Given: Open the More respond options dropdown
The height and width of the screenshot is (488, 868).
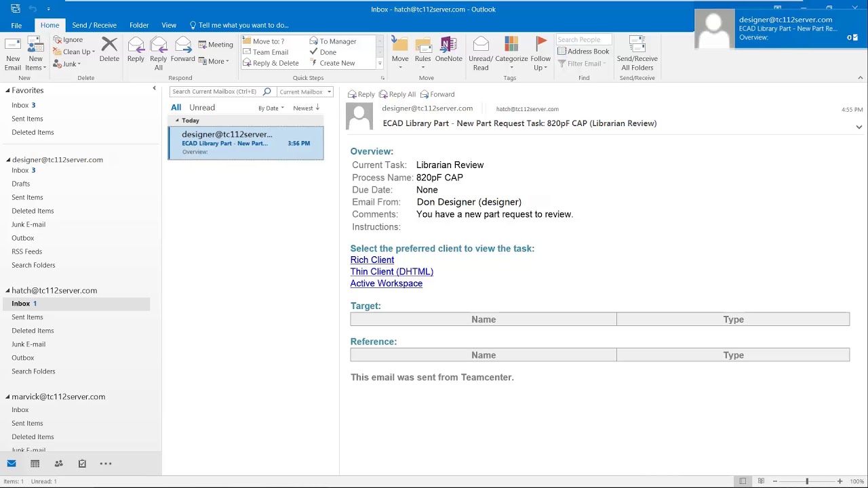Looking at the screenshot, I should point(214,61).
